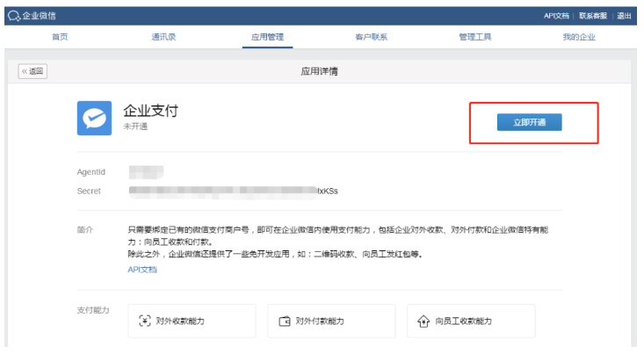This screenshot has height=361, width=644.
Task: Click the 向员工收款能力 house icon
Action: pos(423,321)
